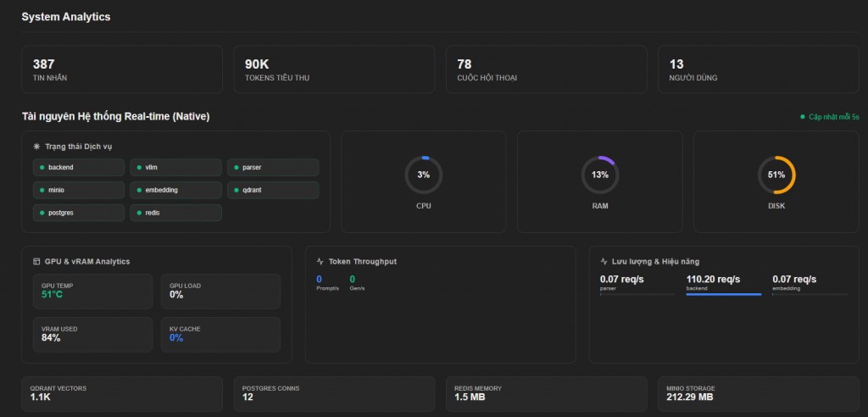This screenshot has width=868, height=417.
Task: Click the Lưu lượng & Hiệu năng pulse icon
Action: click(604, 261)
